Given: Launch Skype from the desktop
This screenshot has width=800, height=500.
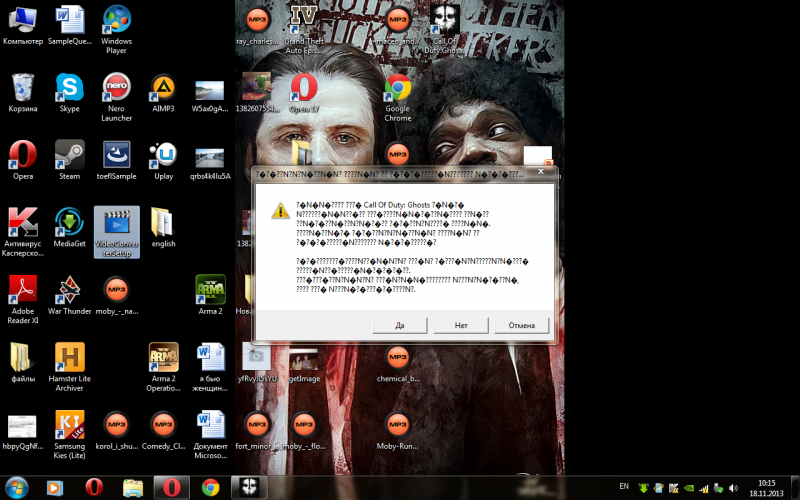Looking at the screenshot, I should pyautogui.click(x=69, y=93).
